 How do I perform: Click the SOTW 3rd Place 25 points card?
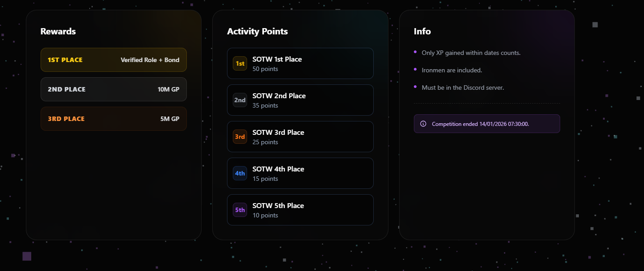[x=300, y=137]
